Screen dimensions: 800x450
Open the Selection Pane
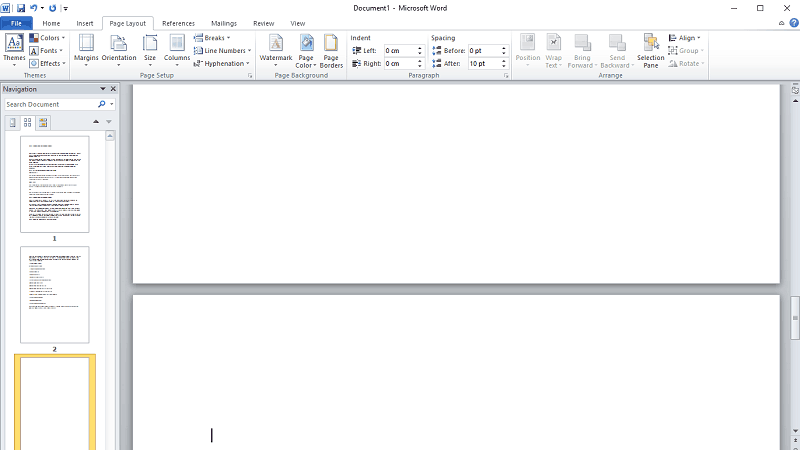coord(651,50)
